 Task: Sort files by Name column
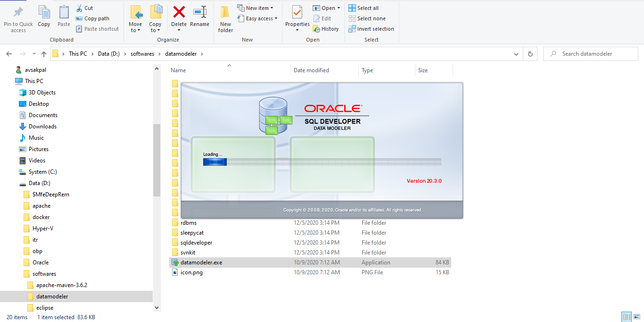[178, 70]
